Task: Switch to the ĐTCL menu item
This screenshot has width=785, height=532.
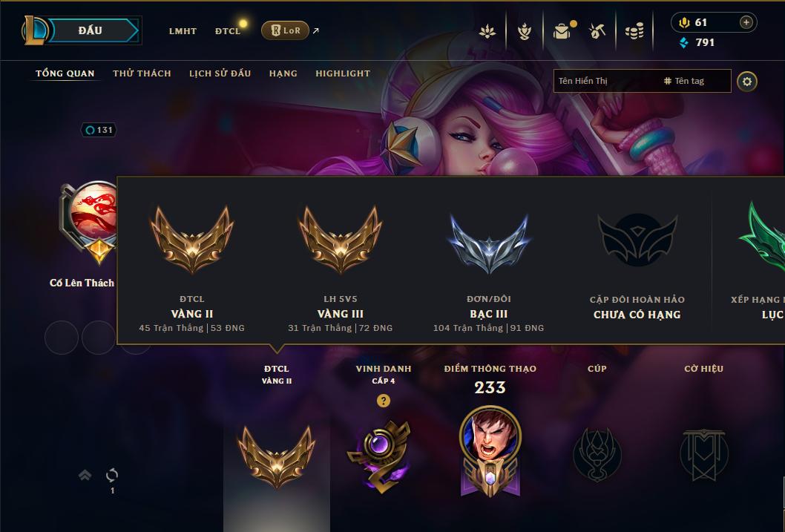Action: point(228,31)
